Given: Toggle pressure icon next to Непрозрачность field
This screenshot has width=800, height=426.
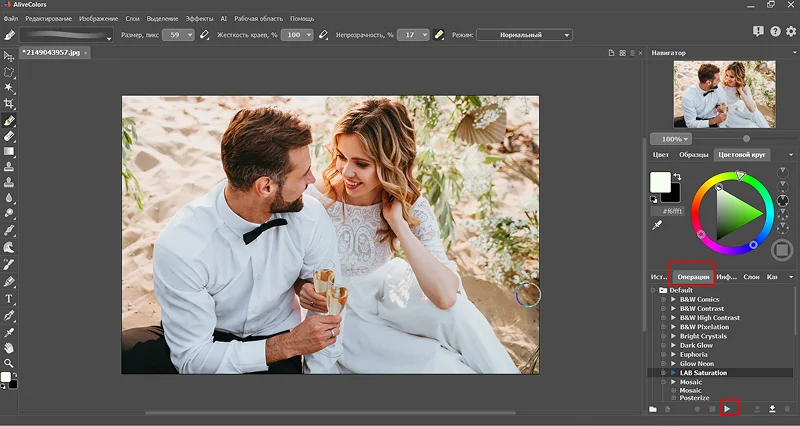Looking at the screenshot, I should pyautogui.click(x=438, y=35).
